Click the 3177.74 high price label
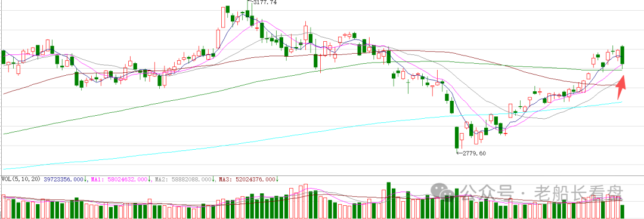 pyautogui.click(x=265, y=2)
